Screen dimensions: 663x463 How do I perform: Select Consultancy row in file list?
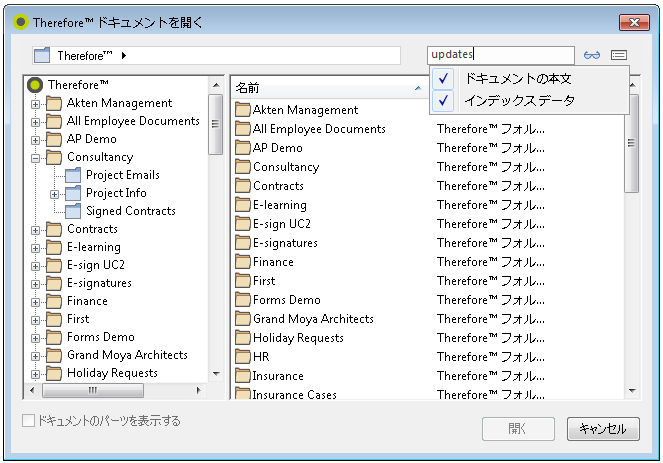tap(286, 167)
